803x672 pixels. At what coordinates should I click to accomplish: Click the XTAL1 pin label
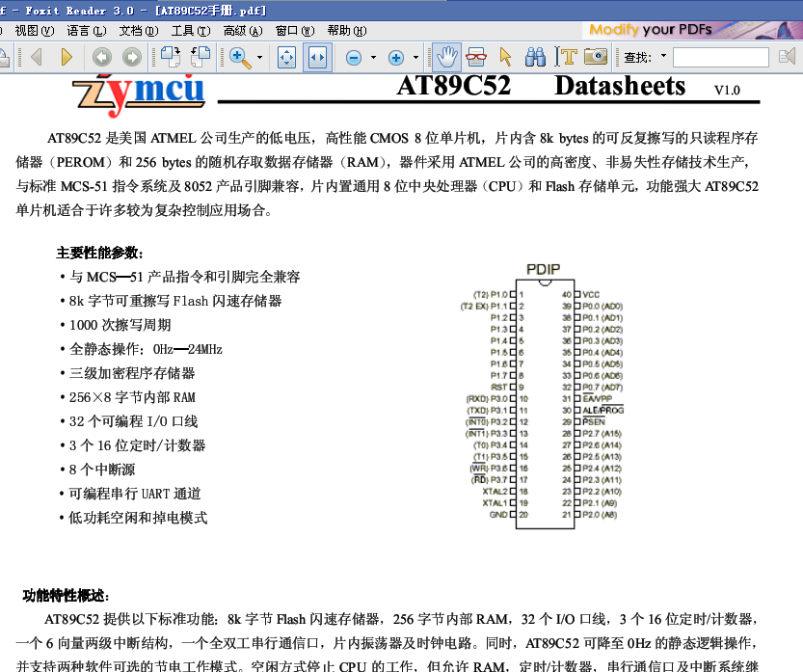click(x=495, y=503)
